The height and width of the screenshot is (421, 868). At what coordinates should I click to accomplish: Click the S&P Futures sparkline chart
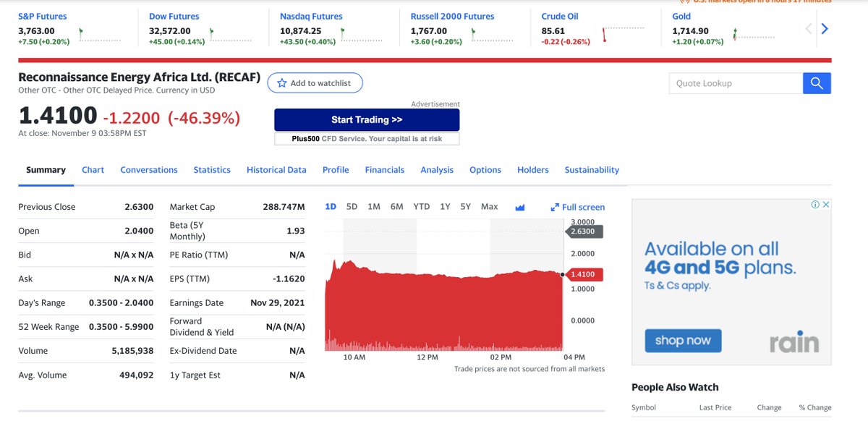[x=100, y=35]
